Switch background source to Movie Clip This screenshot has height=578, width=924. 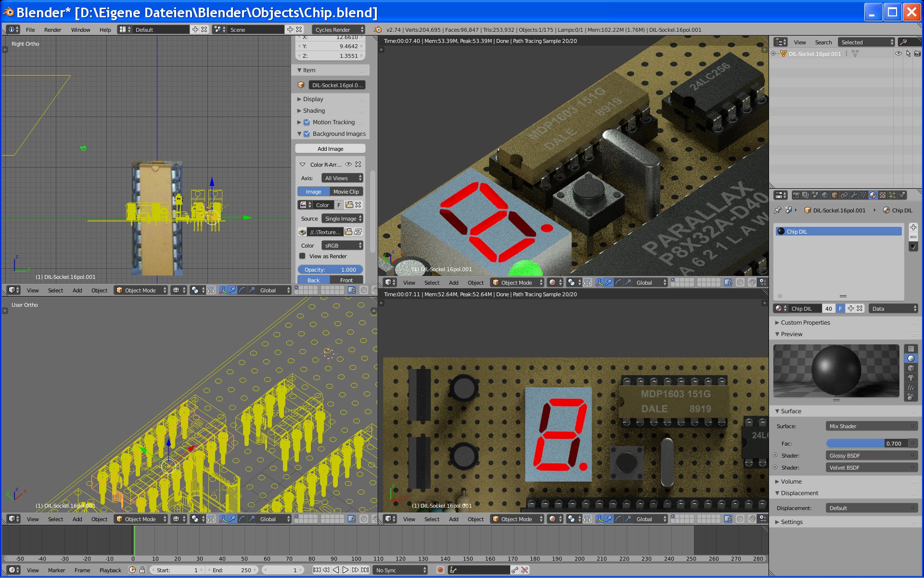click(x=346, y=192)
